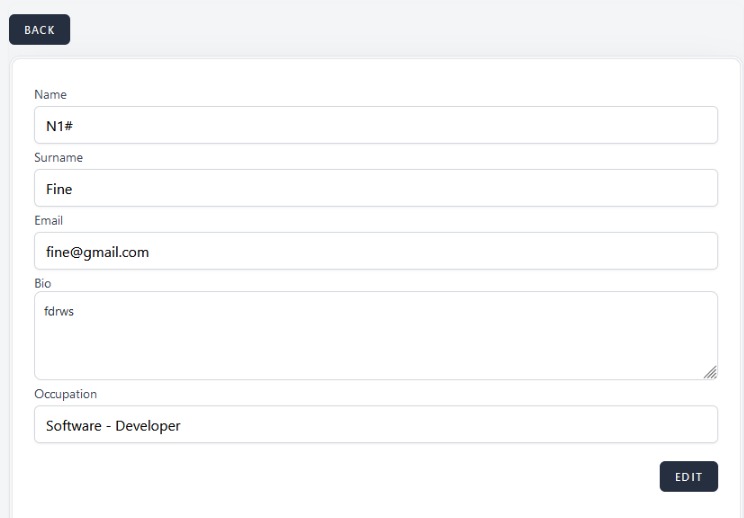
Task: Click the "Software - Developer" text
Action: click(x=113, y=425)
